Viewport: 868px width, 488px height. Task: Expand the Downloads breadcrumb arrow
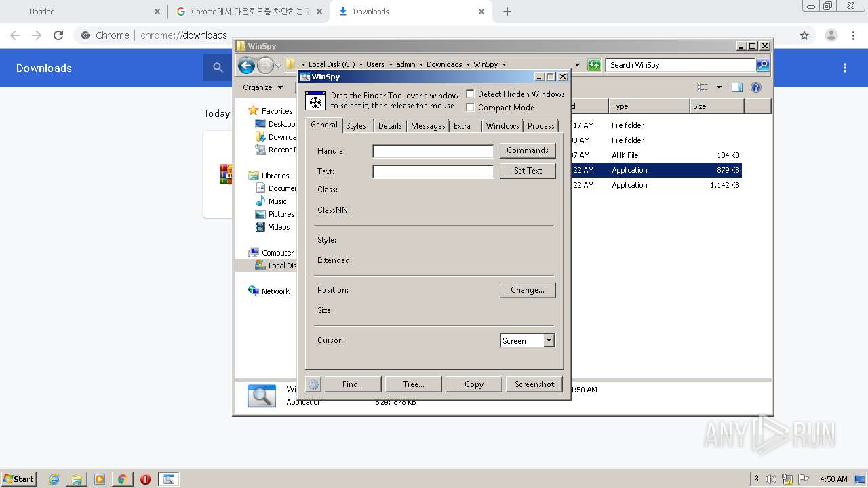coord(468,65)
